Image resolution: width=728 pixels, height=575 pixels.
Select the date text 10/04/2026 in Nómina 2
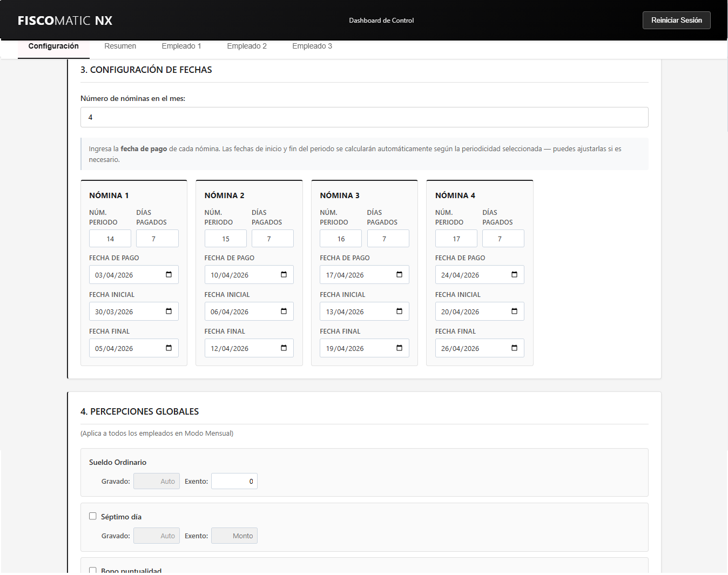click(230, 275)
